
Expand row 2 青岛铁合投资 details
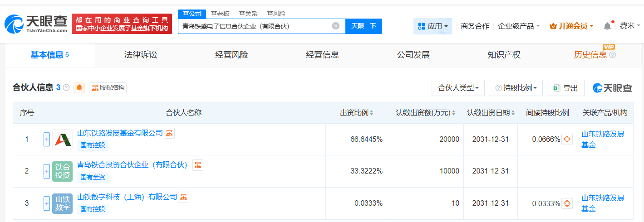coord(46,171)
